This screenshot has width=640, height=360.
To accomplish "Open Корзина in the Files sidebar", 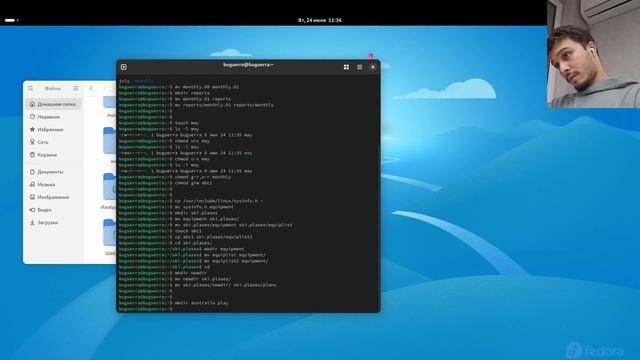I will pyautogui.click(x=53, y=155).
